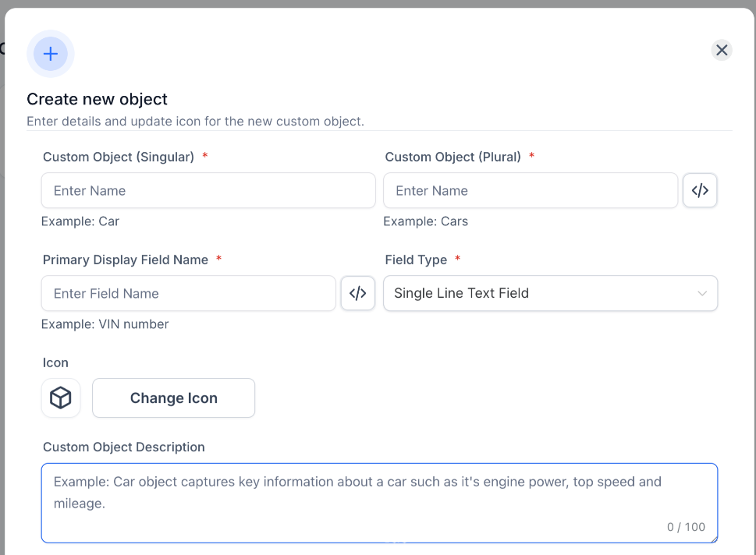Open the Field Type dropdown
Viewport: 756px width, 555px height.
(550, 294)
